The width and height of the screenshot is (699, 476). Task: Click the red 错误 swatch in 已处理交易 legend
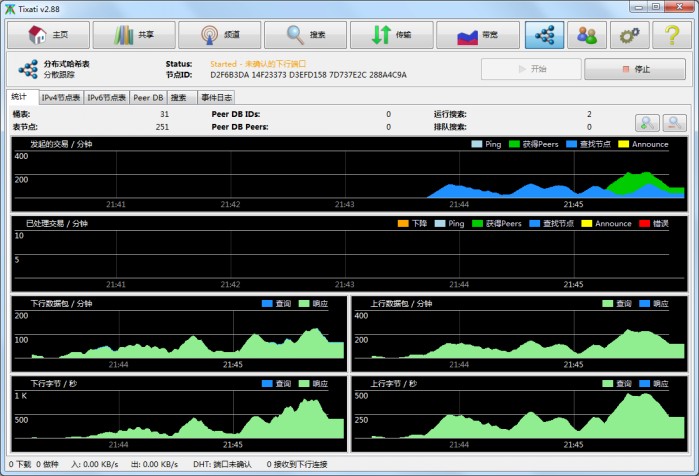point(644,224)
